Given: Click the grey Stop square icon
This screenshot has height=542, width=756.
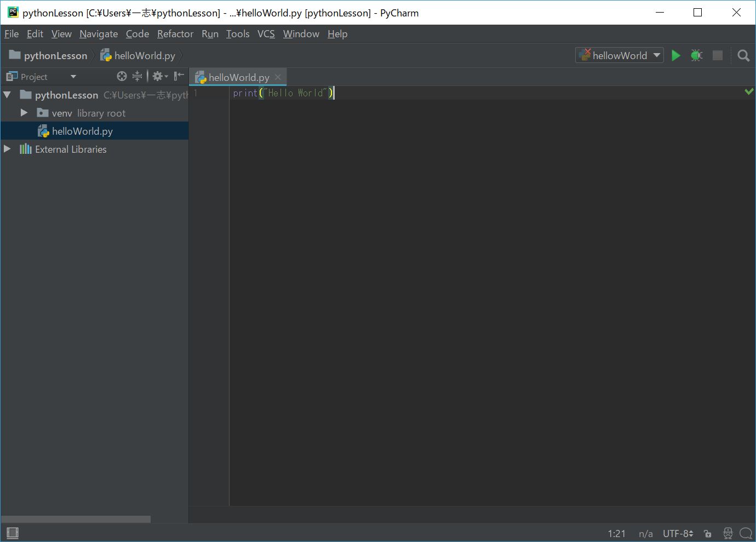Looking at the screenshot, I should (718, 55).
